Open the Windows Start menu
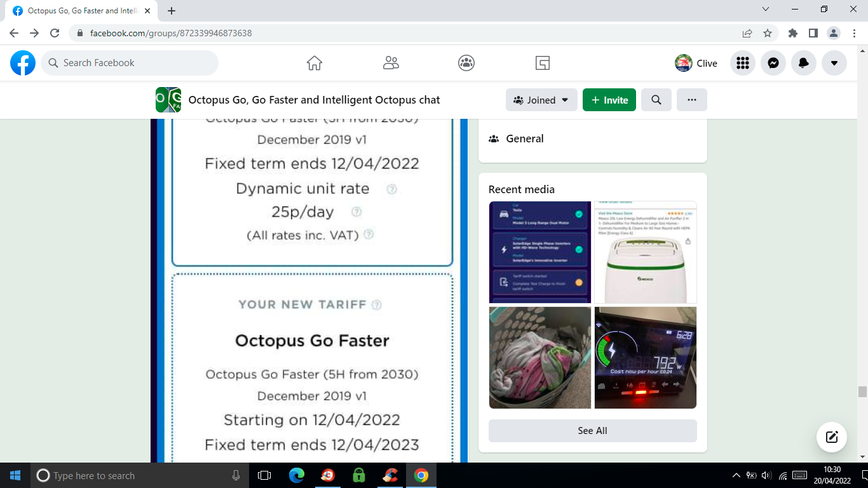Viewport: 868px width, 488px height. 15,475
